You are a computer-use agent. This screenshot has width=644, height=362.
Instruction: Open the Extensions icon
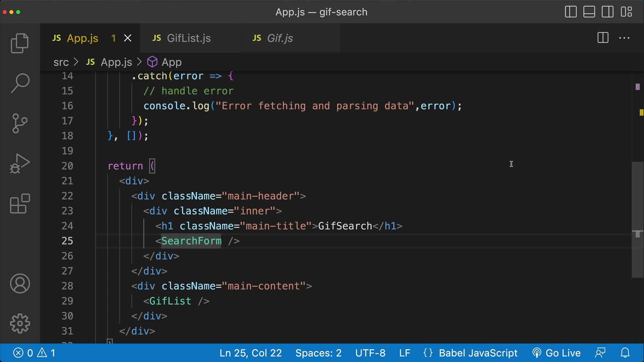click(19, 203)
